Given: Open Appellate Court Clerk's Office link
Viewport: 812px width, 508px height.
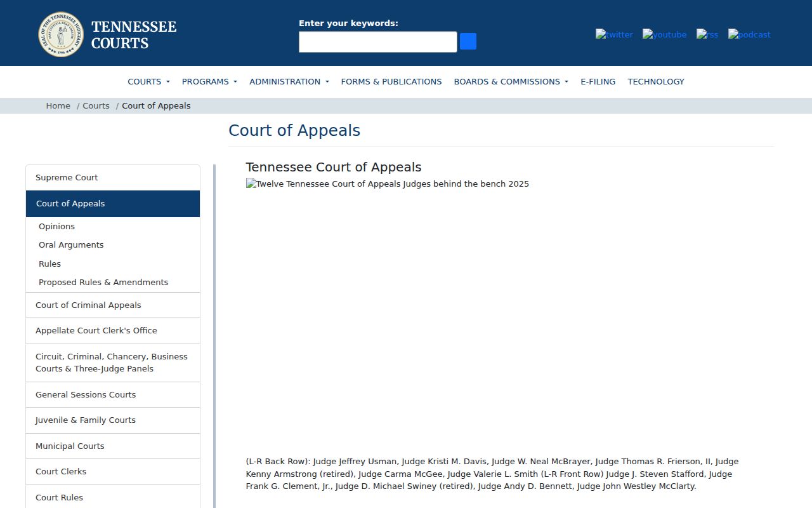Looking at the screenshot, I should [x=113, y=331].
